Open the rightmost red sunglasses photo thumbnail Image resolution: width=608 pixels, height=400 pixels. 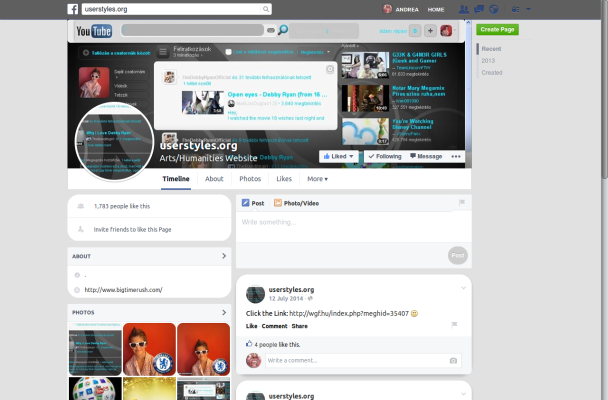pyautogui.click(x=203, y=349)
